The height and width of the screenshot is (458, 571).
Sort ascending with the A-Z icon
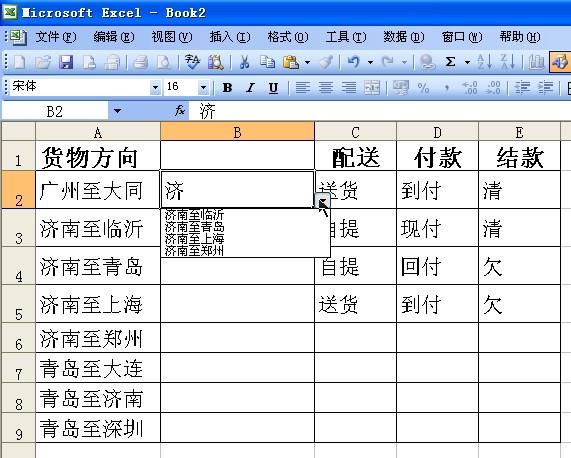484,62
